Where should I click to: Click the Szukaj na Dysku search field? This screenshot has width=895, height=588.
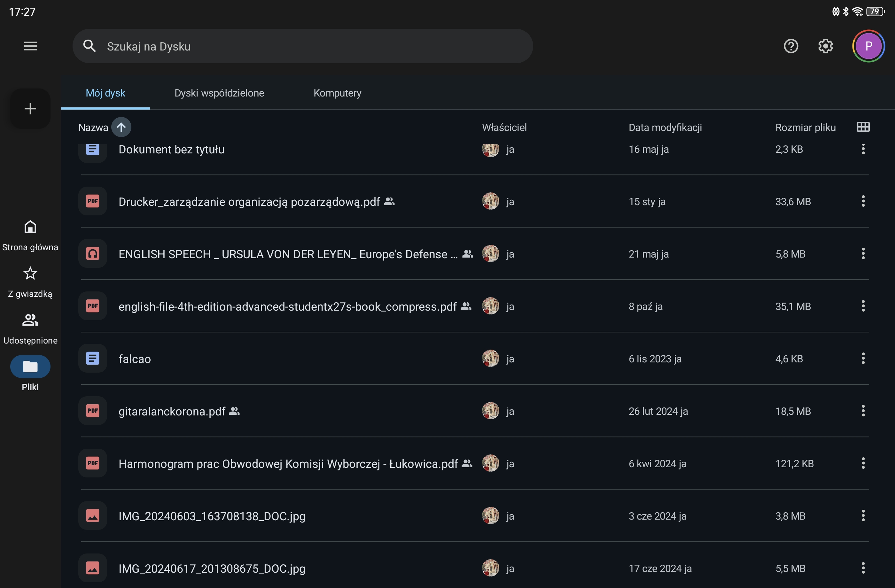click(x=302, y=46)
